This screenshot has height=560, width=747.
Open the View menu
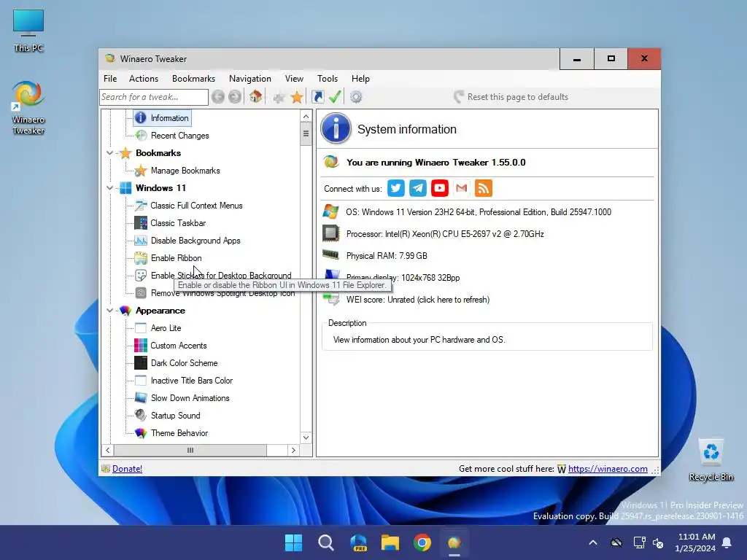(x=294, y=79)
